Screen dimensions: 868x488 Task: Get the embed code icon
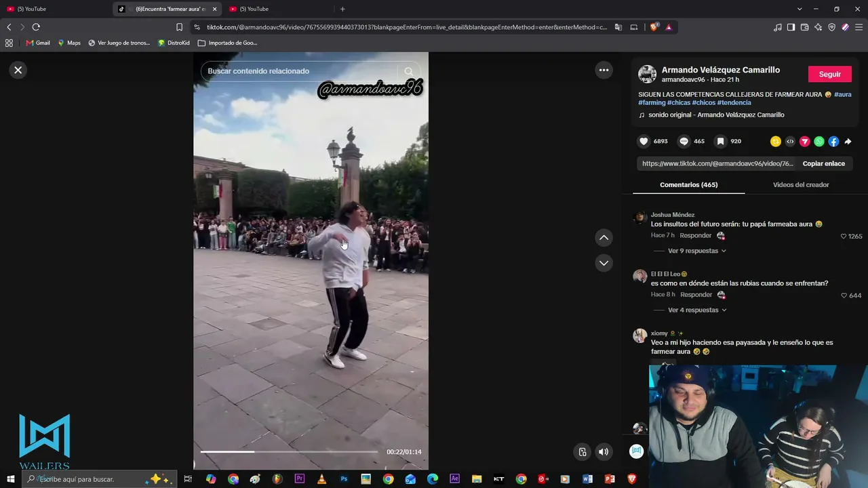click(790, 142)
